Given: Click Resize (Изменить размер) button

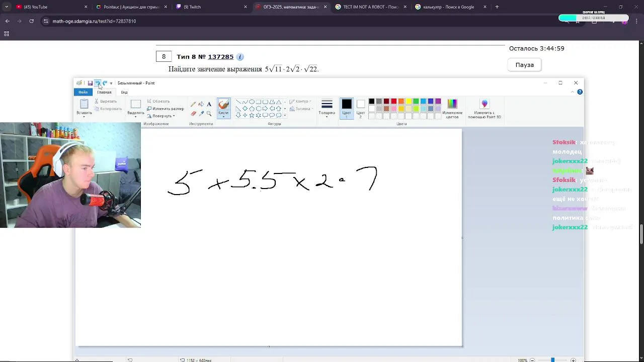Looking at the screenshot, I should pyautogui.click(x=165, y=109).
